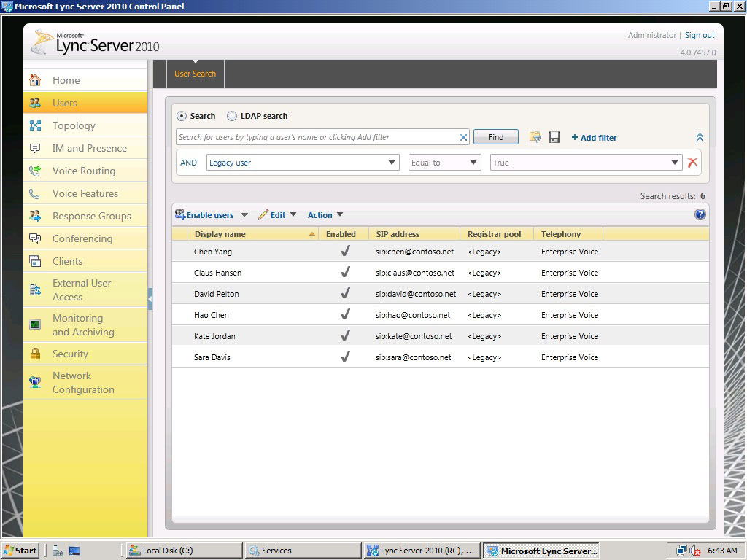Open the User Search tab
Viewport: 747px width, 560px height.
pyautogui.click(x=196, y=74)
